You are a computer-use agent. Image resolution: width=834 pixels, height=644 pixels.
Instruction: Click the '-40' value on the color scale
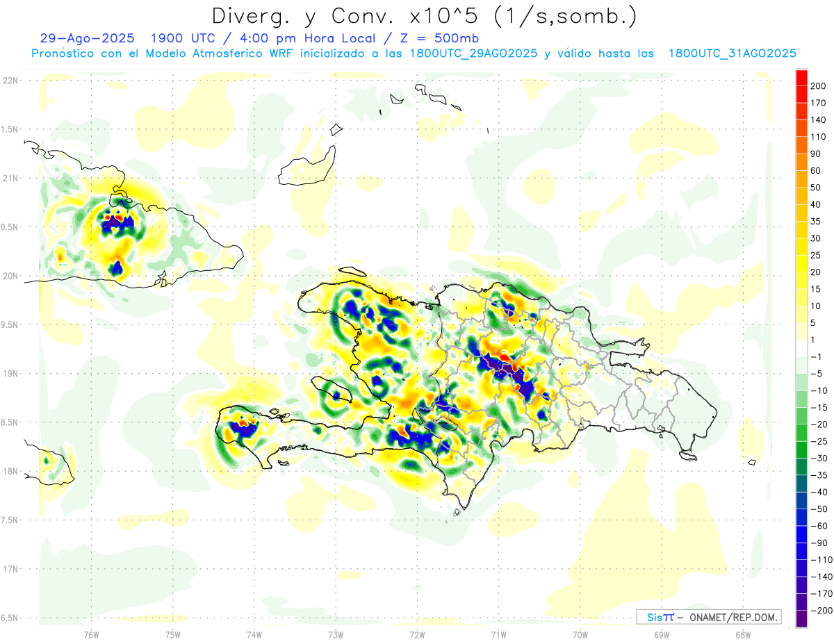819,493
